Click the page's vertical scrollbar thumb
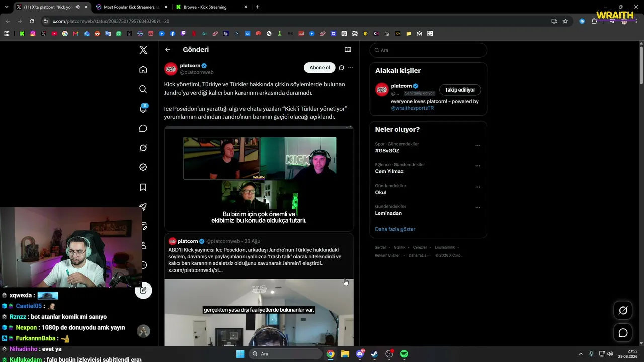The height and width of the screenshot is (362, 644). [641, 65]
